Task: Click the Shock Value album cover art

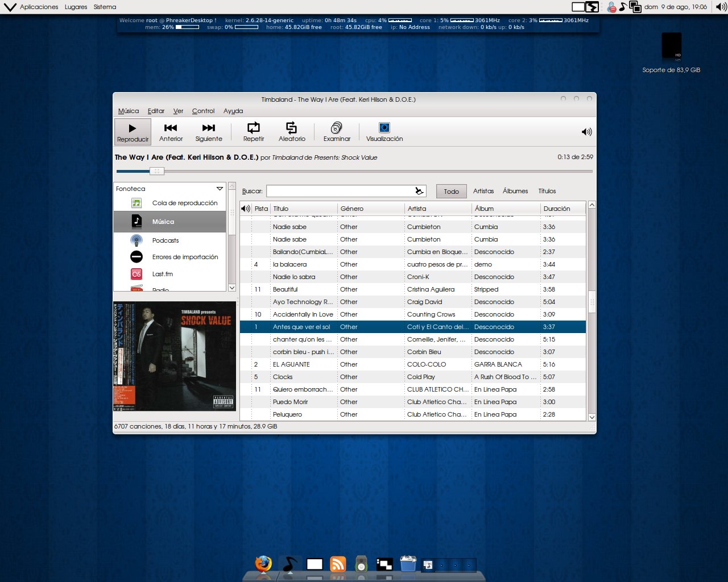Action: tap(175, 356)
